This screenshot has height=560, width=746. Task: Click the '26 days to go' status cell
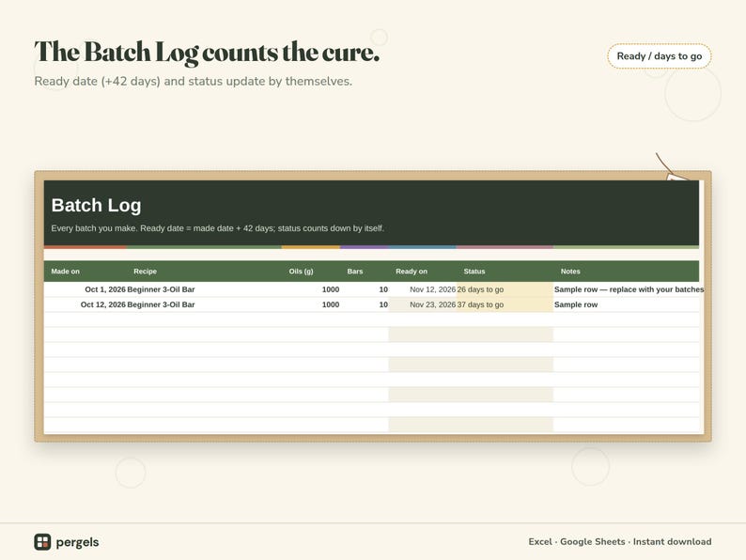(505, 289)
